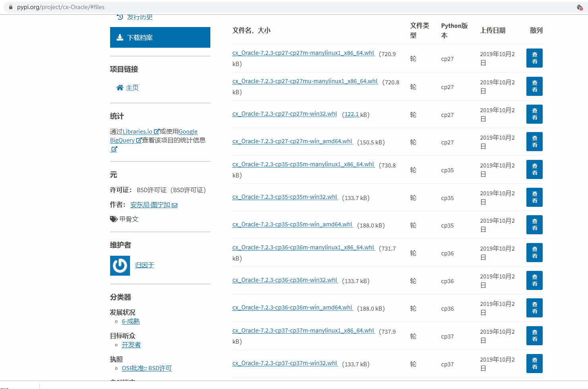Click the tag icon before 甲骨文
588x389 pixels.
point(114,219)
